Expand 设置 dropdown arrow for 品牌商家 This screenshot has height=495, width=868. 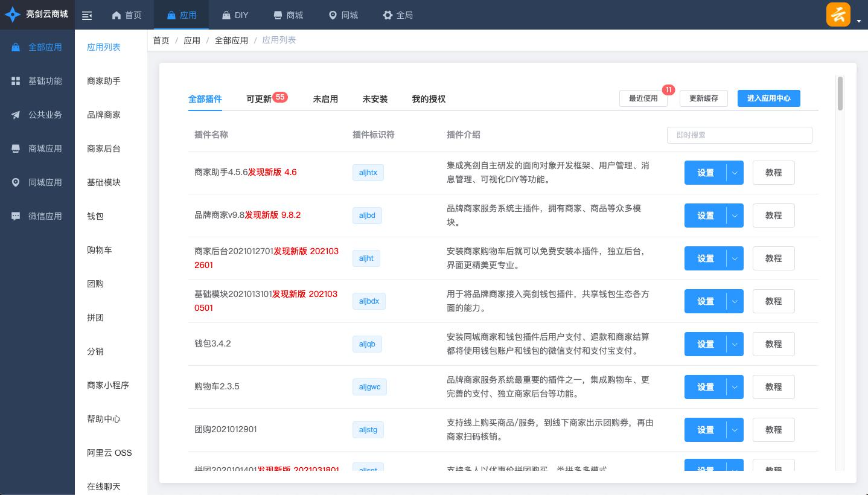click(x=735, y=216)
